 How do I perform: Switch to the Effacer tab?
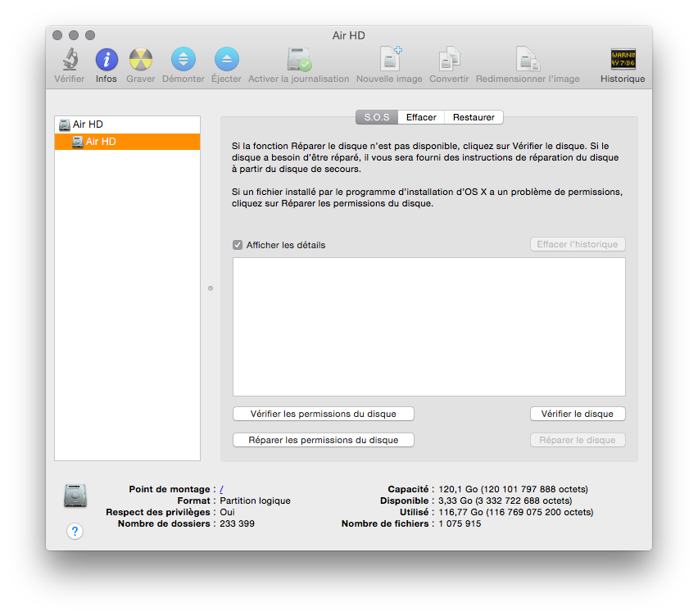point(421,117)
